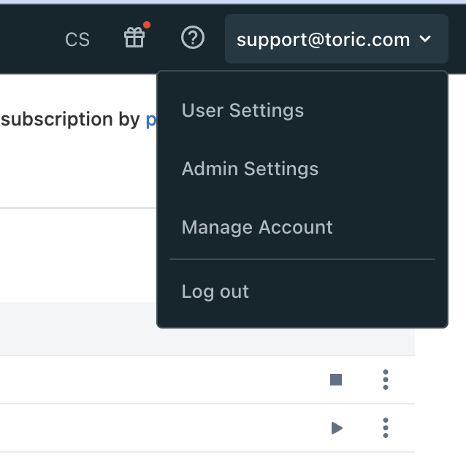The image size is (466, 476).
Task: Open Admin Settings from the dropdown
Action: [250, 169]
